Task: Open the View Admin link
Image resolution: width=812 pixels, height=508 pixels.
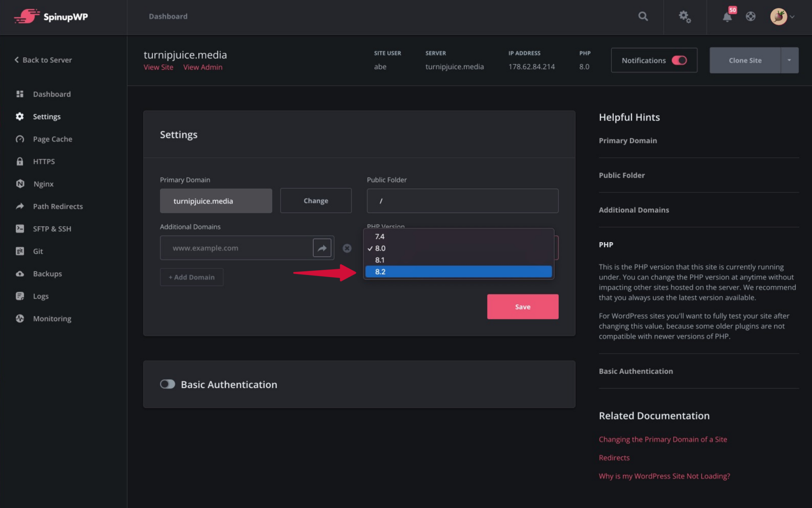Action: pos(203,67)
